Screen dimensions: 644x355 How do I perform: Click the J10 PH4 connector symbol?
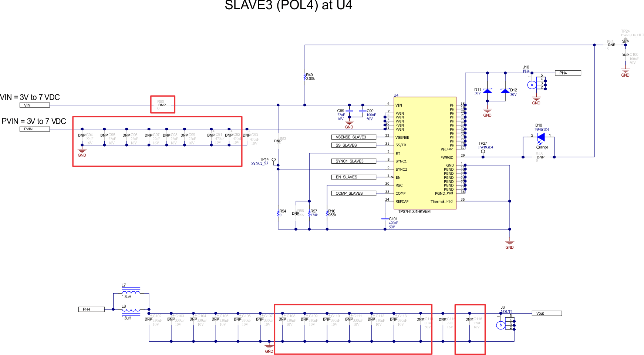coord(537,83)
